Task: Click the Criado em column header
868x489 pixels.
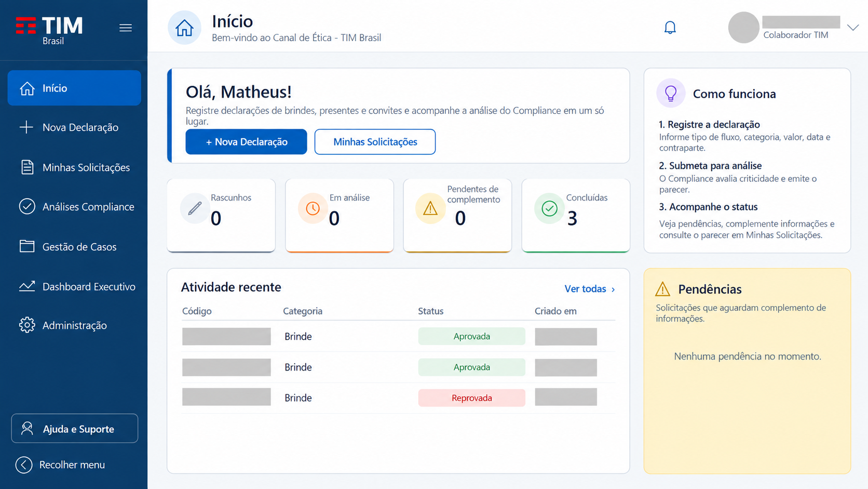Action: pos(555,311)
